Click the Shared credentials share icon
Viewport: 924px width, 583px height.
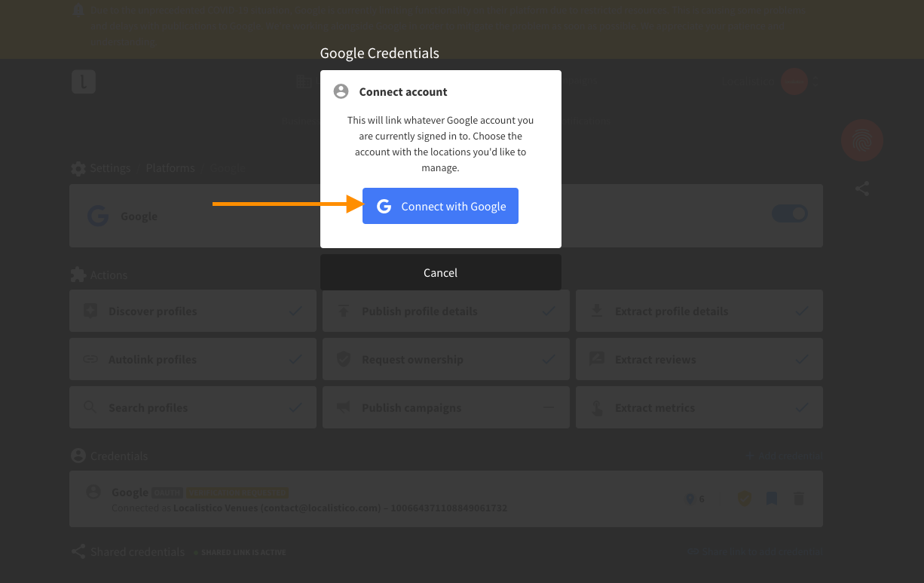[78, 552]
